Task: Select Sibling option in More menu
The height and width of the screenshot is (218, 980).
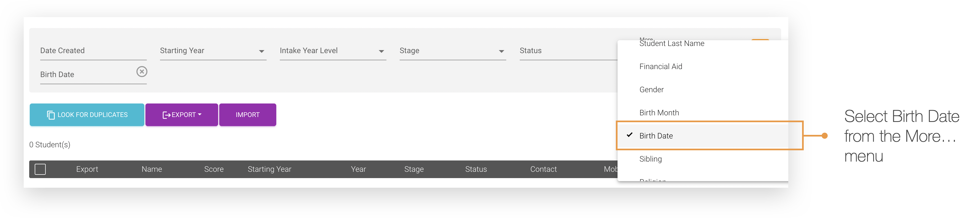Action: [x=650, y=159]
